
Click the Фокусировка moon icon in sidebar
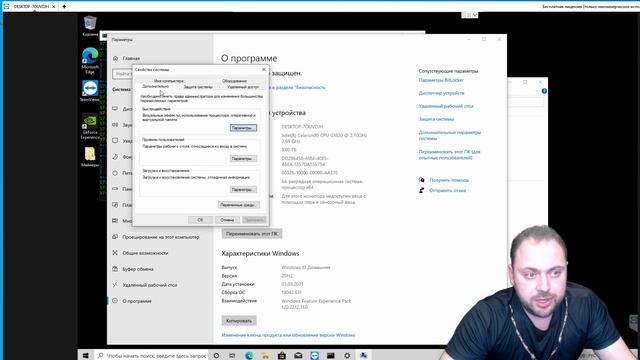coord(116,157)
